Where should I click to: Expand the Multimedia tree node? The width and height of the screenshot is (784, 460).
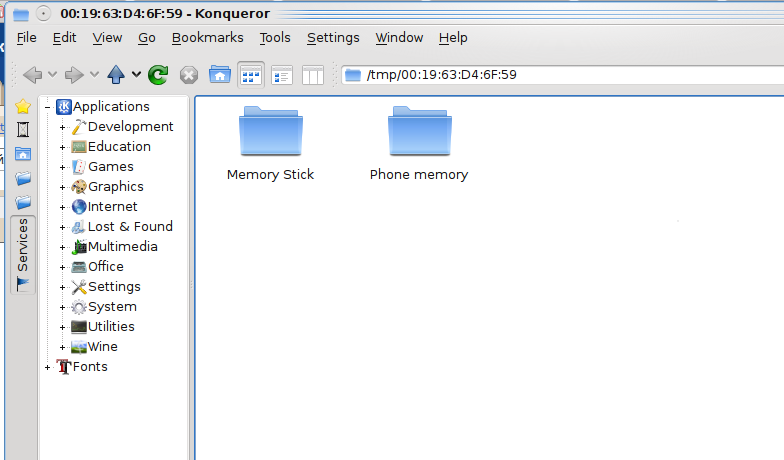62,247
